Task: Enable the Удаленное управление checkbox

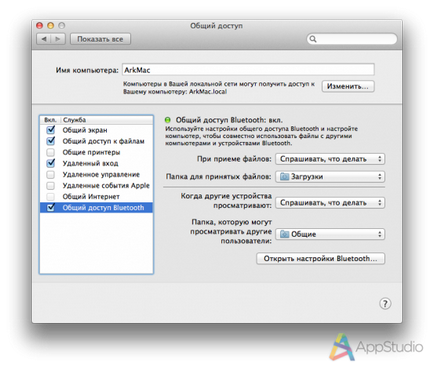Action: point(51,174)
